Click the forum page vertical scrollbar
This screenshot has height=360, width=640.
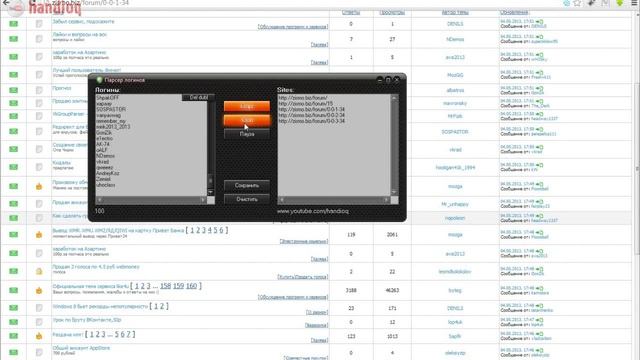[x=638, y=168]
